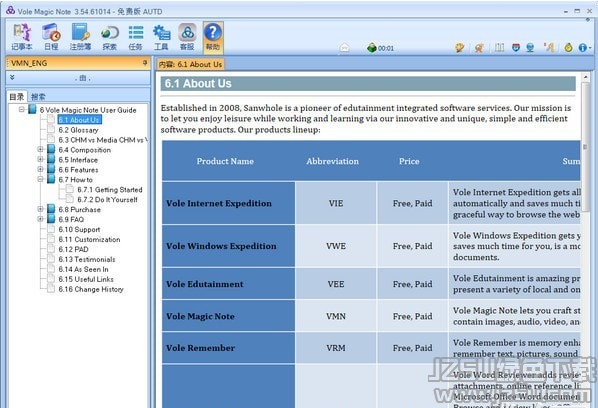Open 6.2 Glossary in the tree
This screenshot has width=598, height=408.
(78, 130)
